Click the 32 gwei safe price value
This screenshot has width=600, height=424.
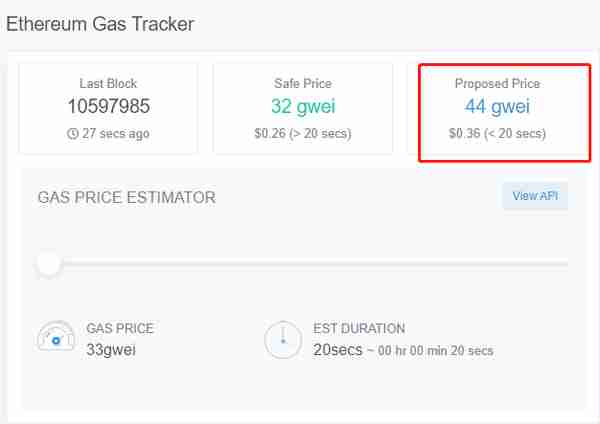[303, 106]
